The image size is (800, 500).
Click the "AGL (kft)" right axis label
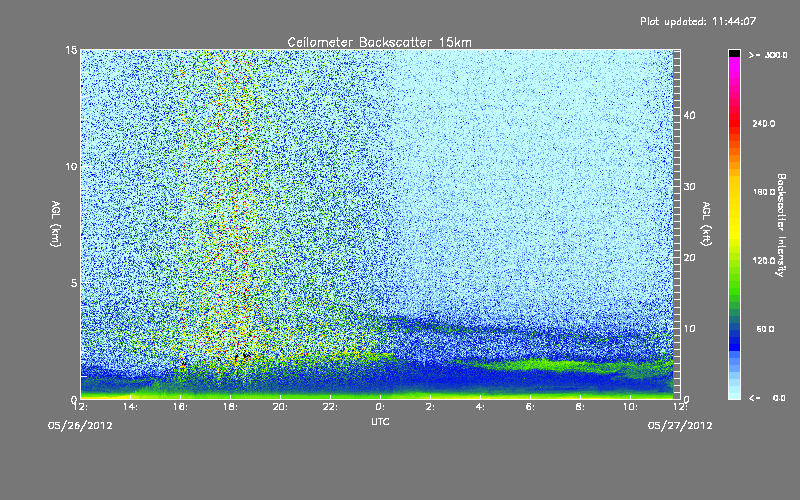click(707, 223)
